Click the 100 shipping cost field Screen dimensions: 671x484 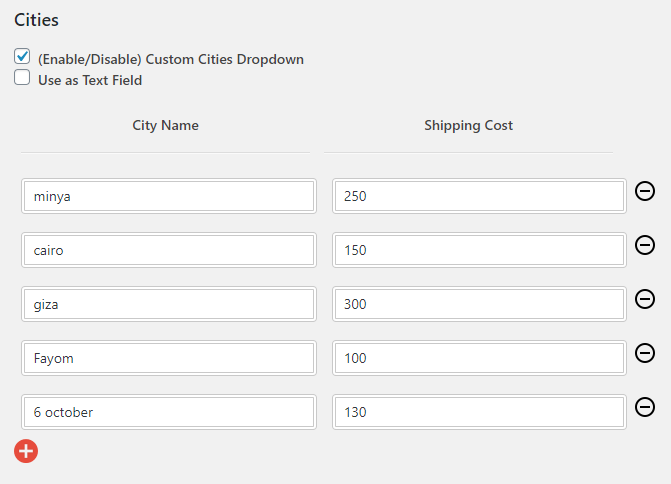tap(479, 358)
